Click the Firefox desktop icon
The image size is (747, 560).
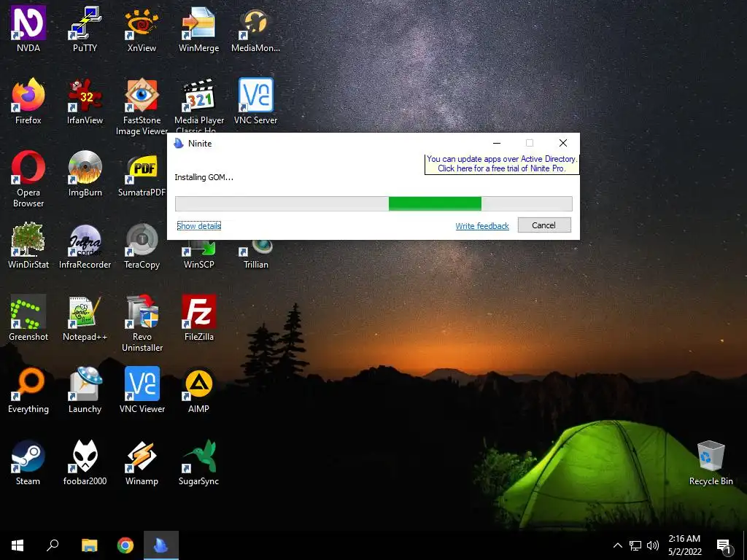pyautogui.click(x=28, y=101)
